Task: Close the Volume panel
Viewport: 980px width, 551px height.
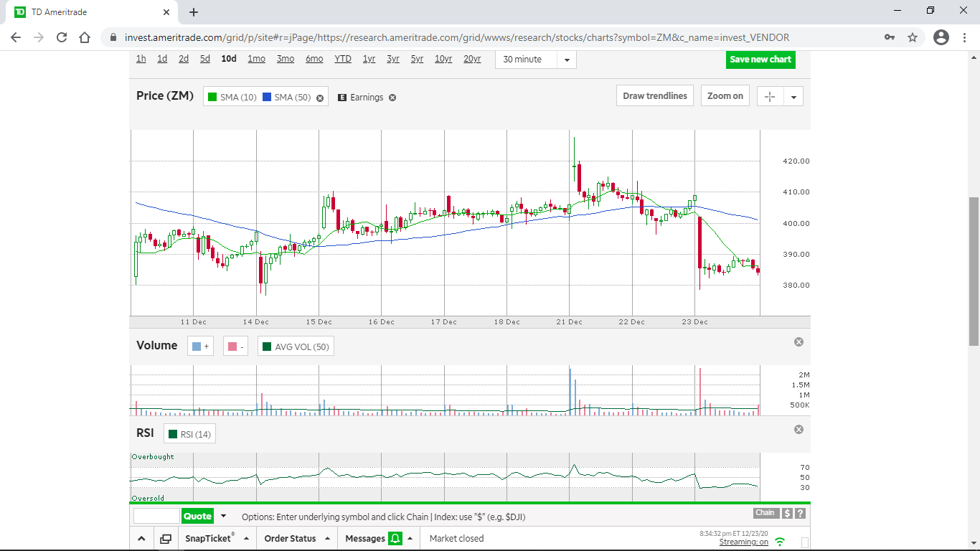Action: pyautogui.click(x=798, y=342)
